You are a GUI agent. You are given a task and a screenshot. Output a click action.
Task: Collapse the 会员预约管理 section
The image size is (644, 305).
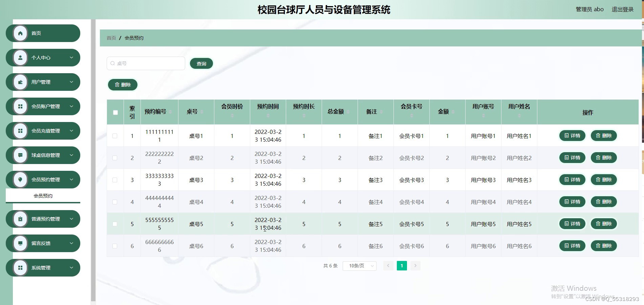71,180
